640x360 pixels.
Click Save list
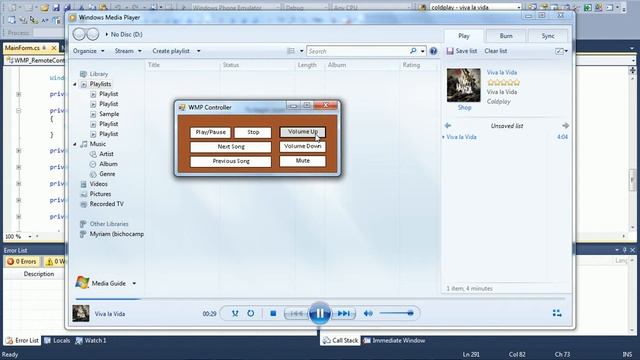click(462, 51)
